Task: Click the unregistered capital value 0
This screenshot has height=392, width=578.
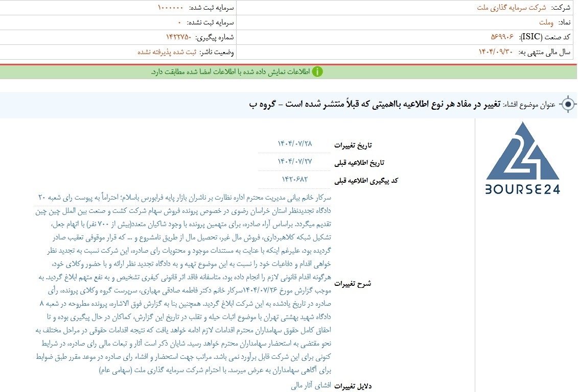Action: click(x=179, y=22)
